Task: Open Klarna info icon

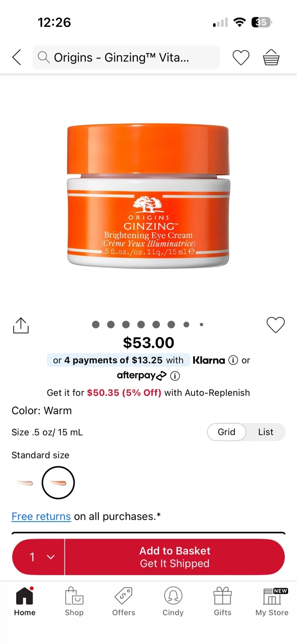Action: 233,360
